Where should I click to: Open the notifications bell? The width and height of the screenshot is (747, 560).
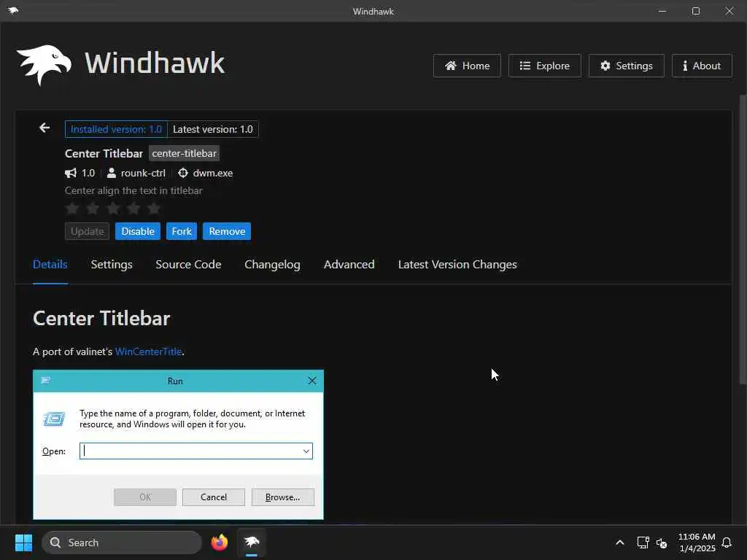point(727,542)
